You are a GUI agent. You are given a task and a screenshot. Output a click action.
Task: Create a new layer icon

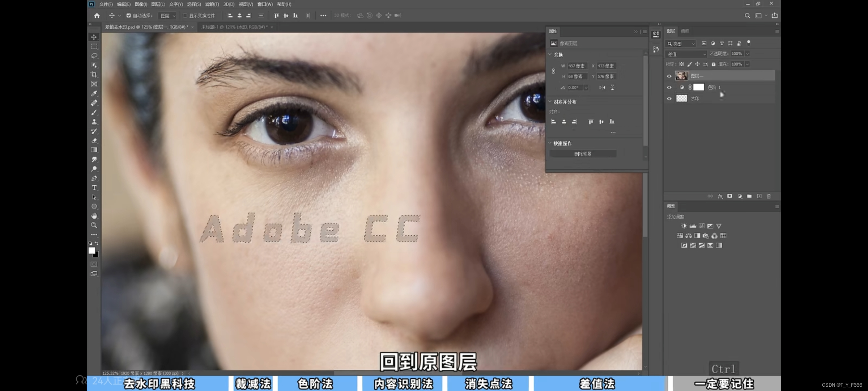[759, 196]
